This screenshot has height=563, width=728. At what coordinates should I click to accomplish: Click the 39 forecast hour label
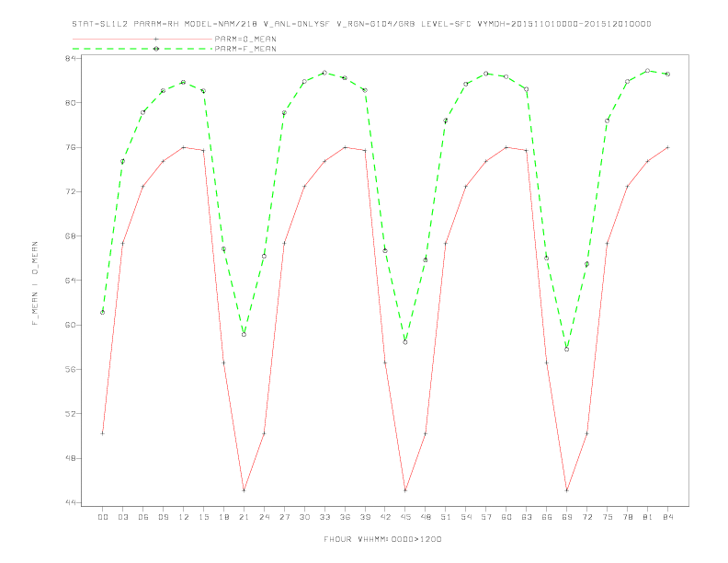click(x=365, y=517)
